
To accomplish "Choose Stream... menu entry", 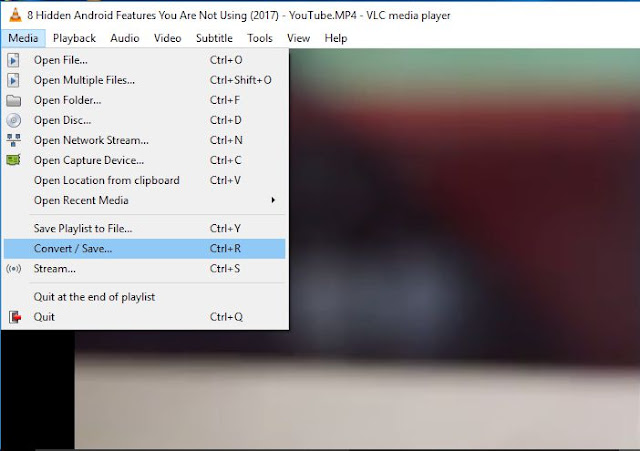I will tap(144, 269).
